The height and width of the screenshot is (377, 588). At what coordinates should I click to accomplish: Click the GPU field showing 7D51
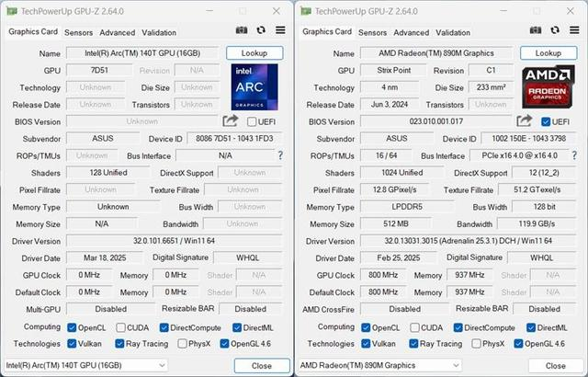click(x=99, y=70)
